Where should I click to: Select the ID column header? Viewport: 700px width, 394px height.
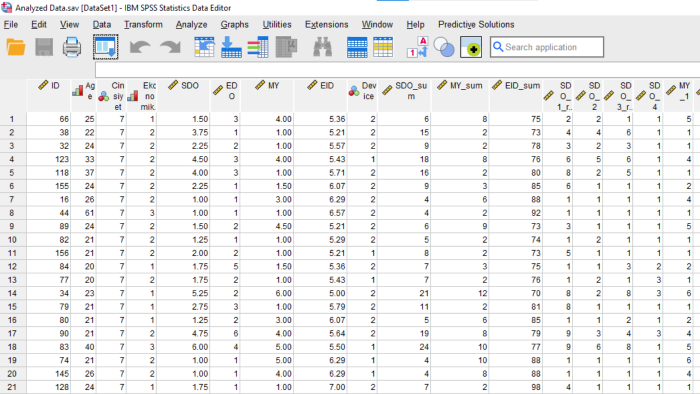pyautogui.click(x=49, y=95)
